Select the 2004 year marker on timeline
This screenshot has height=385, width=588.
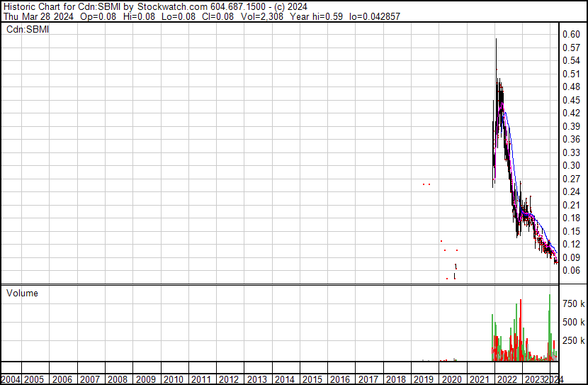[x=10, y=379]
